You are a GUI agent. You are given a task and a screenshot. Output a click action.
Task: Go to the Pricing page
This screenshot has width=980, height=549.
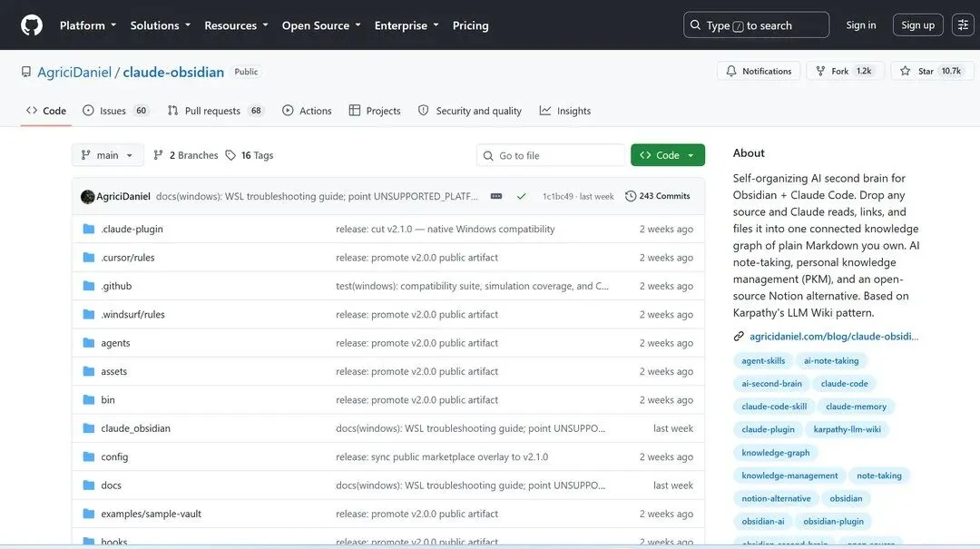[x=471, y=25]
